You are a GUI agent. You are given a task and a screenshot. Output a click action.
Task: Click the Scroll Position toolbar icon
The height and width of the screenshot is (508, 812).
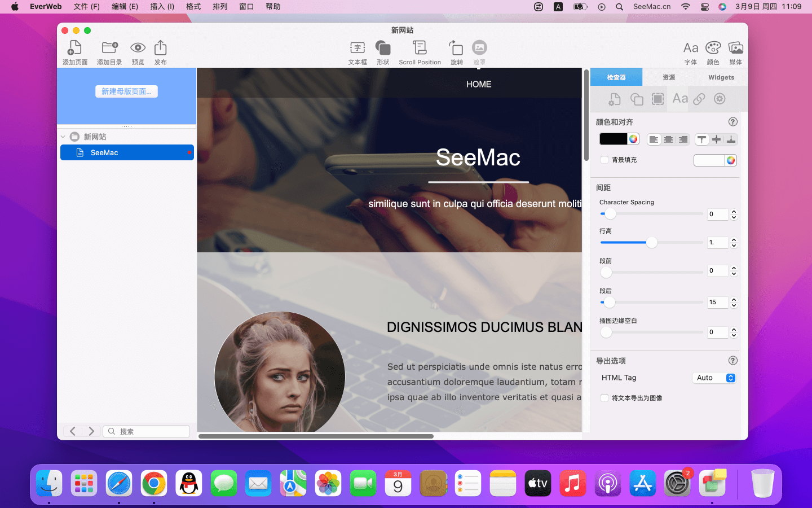tap(420, 49)
